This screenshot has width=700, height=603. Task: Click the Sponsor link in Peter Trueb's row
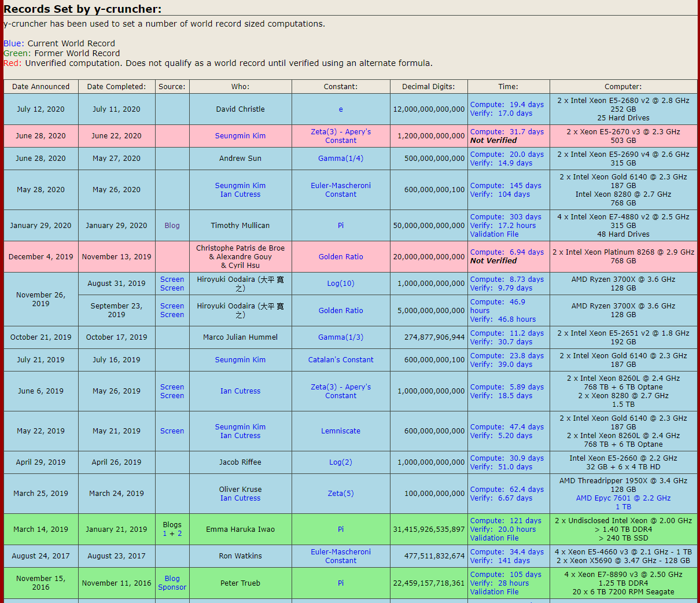(x=172, y=587)
